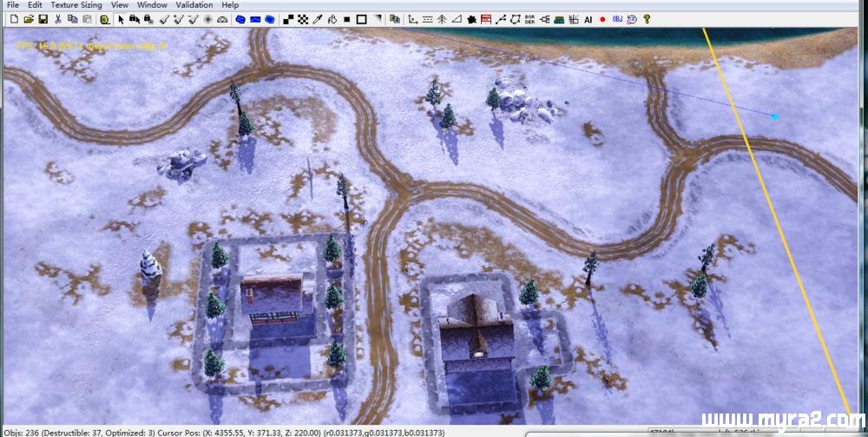Open the File menu
Image resolution: width=868 pixels, height=437 pixels.
pyautogui.click(x=12, y=5)
